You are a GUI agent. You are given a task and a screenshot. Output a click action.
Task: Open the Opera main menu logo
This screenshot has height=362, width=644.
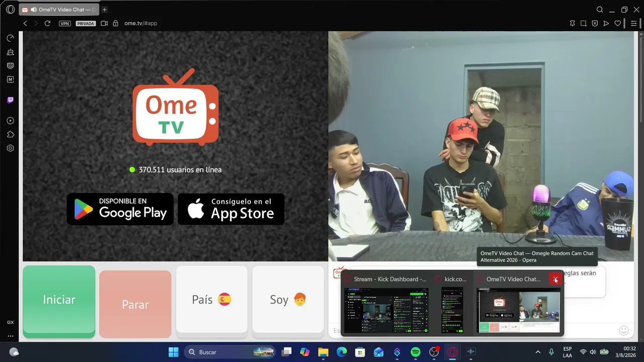(x=10, y=10)
